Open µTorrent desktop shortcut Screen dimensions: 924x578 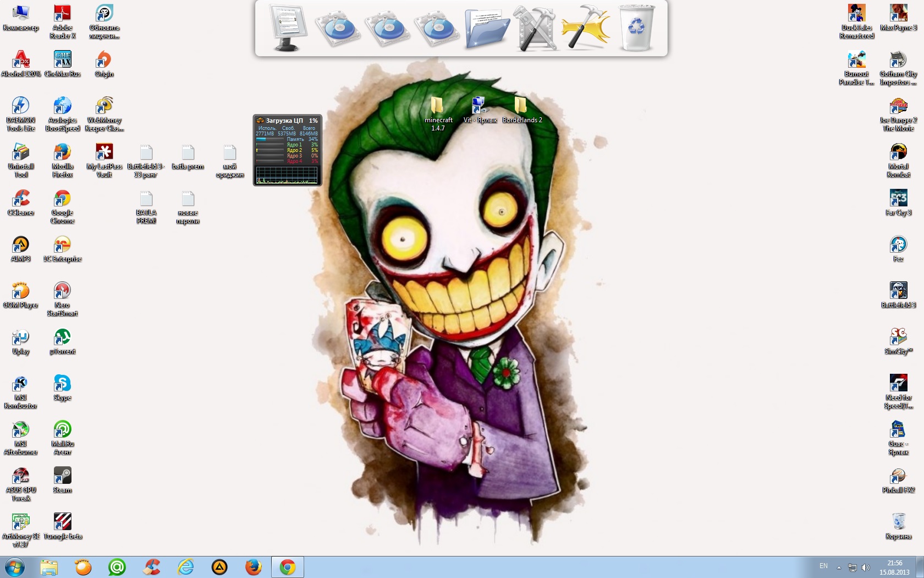(63, 341)
